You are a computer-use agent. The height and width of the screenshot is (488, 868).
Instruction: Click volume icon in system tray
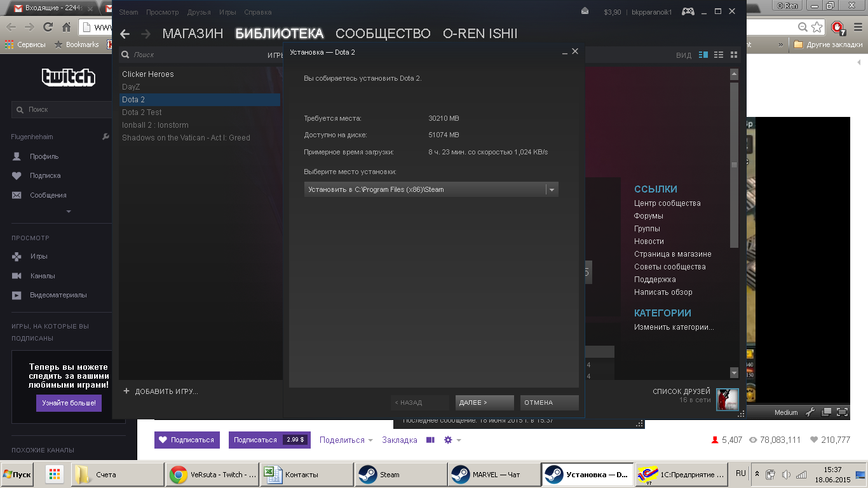pos(787,475)
